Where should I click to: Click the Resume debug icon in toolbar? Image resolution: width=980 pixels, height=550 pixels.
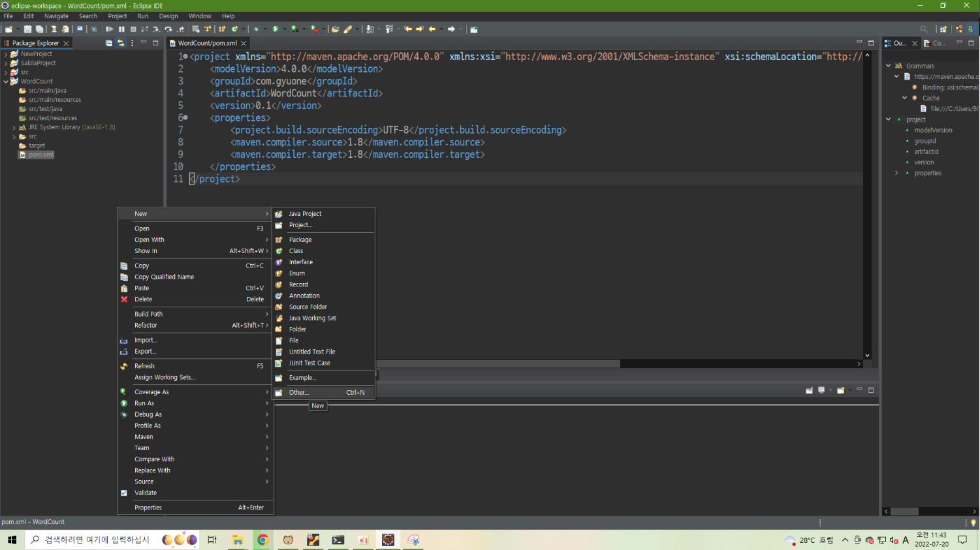[110, 29]
